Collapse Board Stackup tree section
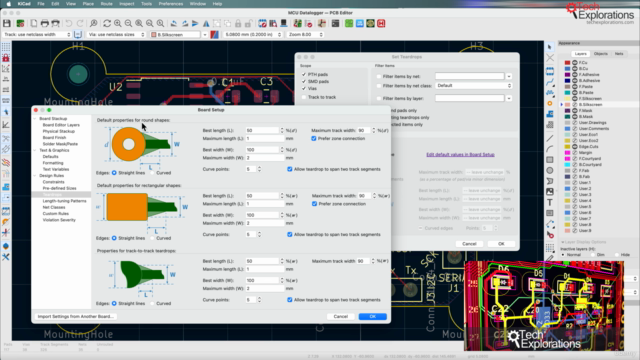The width and height of the screenshot is (640, 360). pos(35,119)
